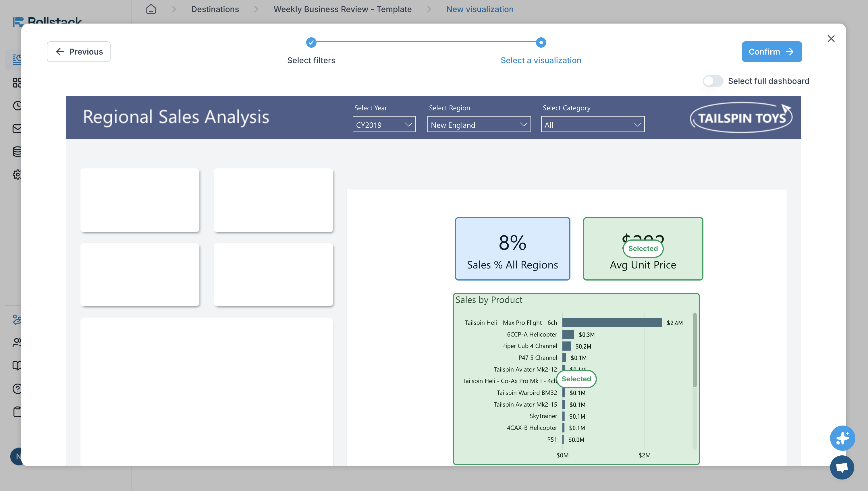Open the visualizations panel in the sidebar
Screen dimensions: 868x491
[x=18, y=60]
